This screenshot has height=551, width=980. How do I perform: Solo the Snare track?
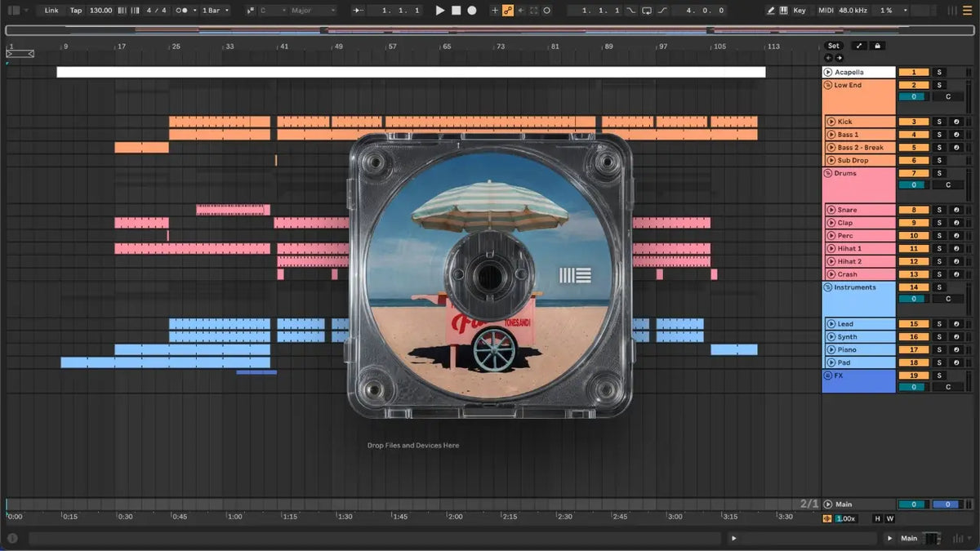(939, 210)
